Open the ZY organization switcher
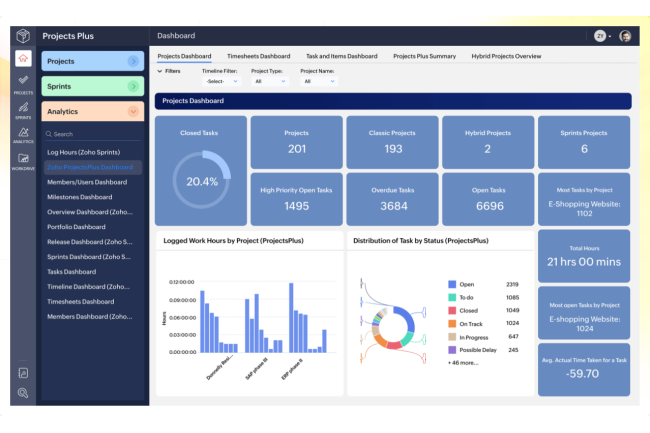 pos(602,36)
